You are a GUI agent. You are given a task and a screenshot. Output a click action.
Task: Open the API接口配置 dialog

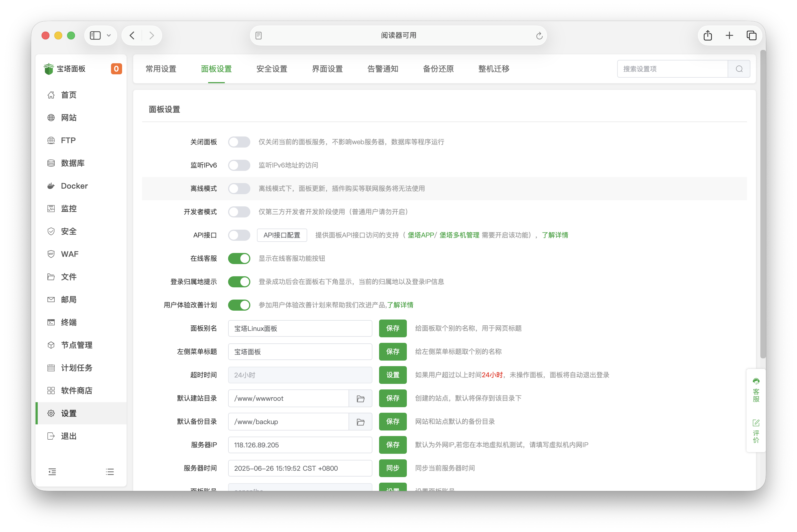pyautogui.click(x=282, y=235)
